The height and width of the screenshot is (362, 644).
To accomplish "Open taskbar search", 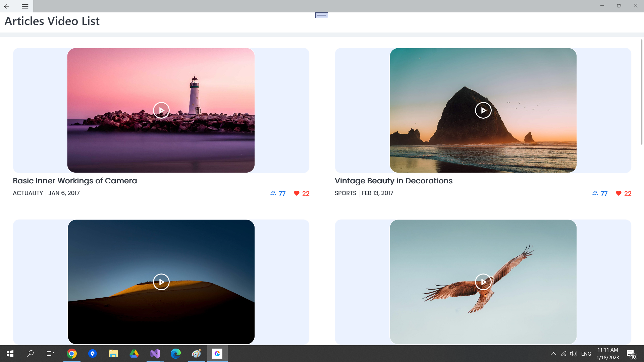I will (30, 354).
